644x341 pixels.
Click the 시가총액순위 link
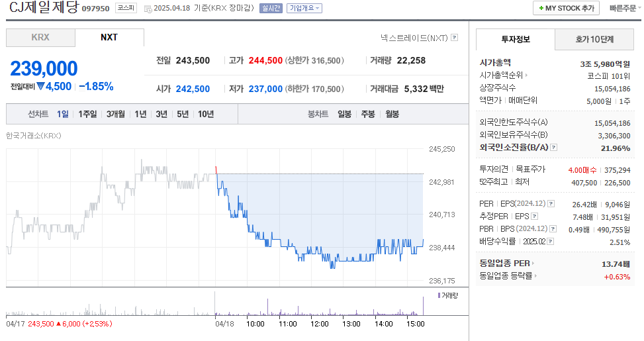pyautogui.click(x=501, y=75)
